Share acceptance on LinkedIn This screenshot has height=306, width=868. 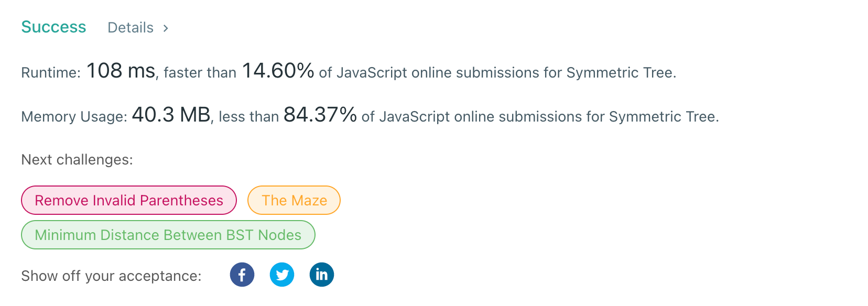[x=322, y=275]
